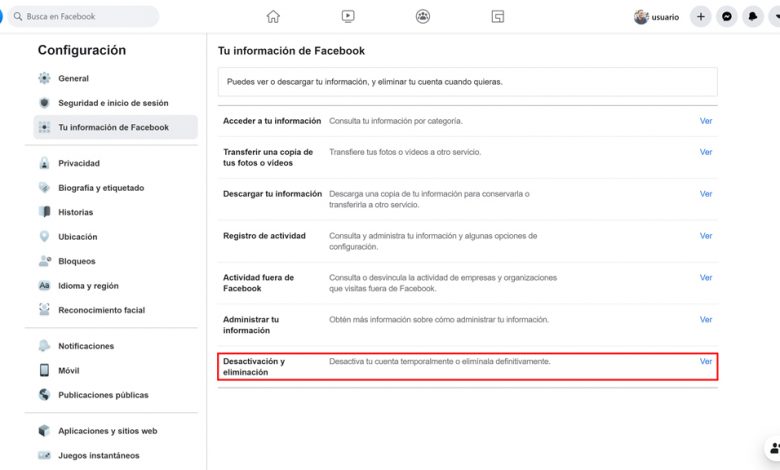
Task: Click the Móvil phone icon
Action: [44, 370]
